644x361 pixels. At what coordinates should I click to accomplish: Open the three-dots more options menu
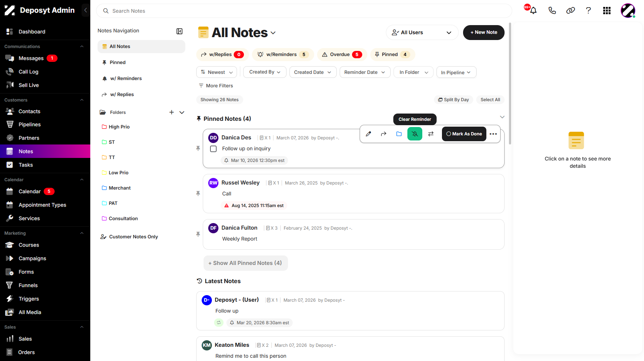[x=493, y=134]
